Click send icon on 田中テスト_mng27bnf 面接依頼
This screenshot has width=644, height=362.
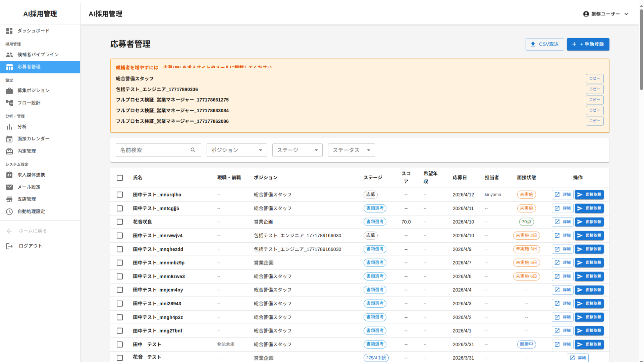point(580,331)
